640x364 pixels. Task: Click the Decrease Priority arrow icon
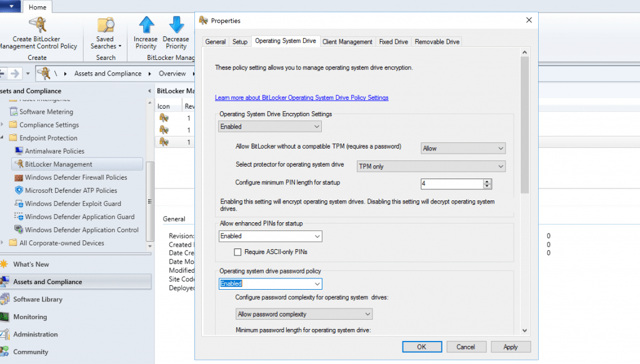(x=176, y=24)
